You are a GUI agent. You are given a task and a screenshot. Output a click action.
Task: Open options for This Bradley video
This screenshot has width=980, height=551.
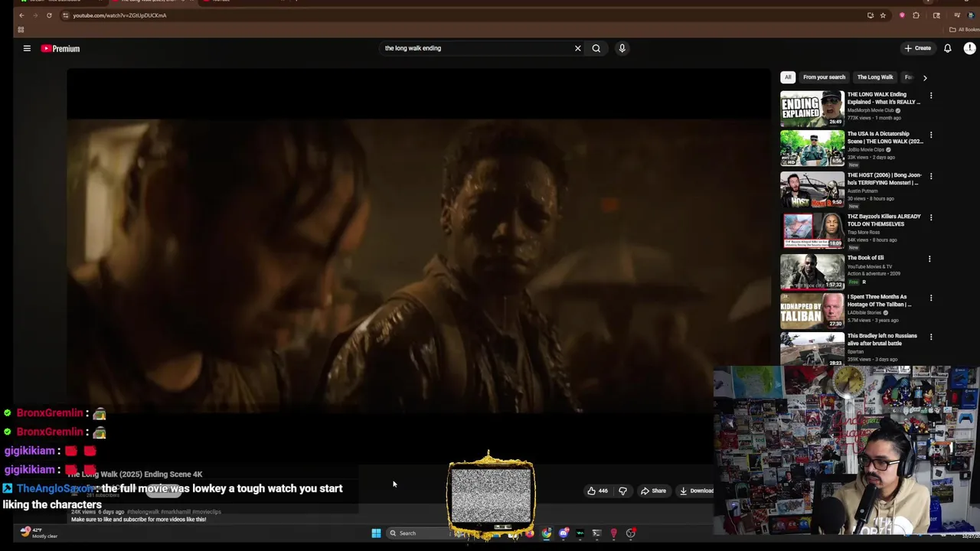[931, 337]
